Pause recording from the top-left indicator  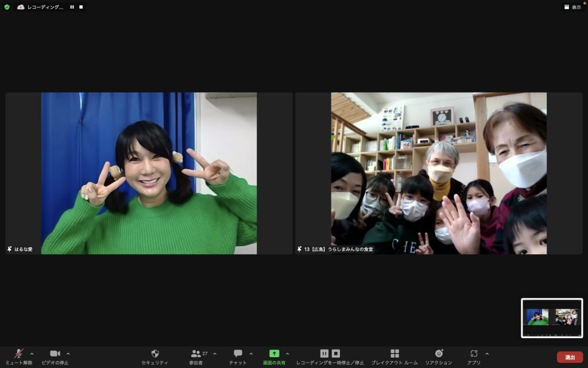pyautogui.click(x=72, y=7)
